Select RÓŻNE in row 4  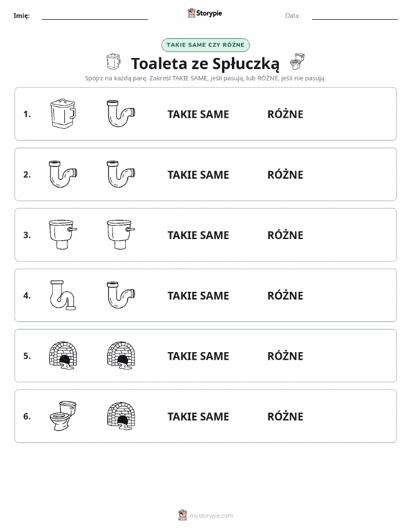[x=285, y=295]
